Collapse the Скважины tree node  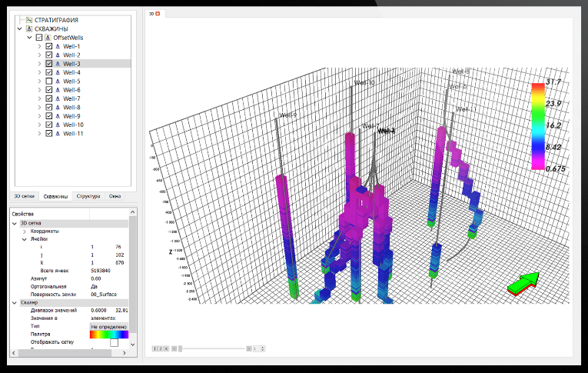point(19,28)
